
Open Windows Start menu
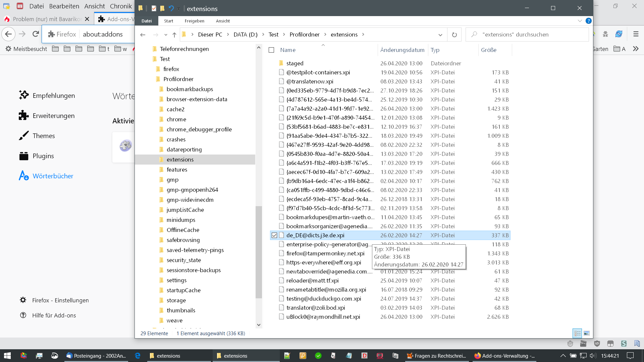point(7,356)
